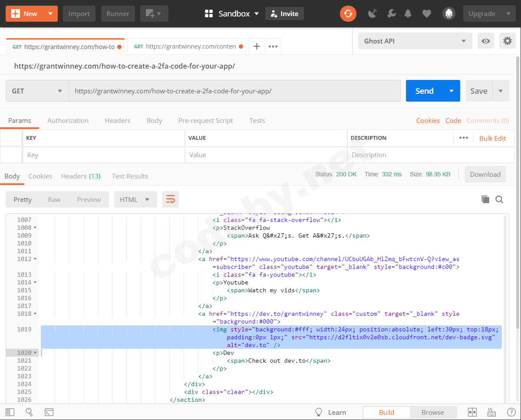Click the sync status icon
The image size is (521, 420).
pyautogui.click(x=348, y=14)
